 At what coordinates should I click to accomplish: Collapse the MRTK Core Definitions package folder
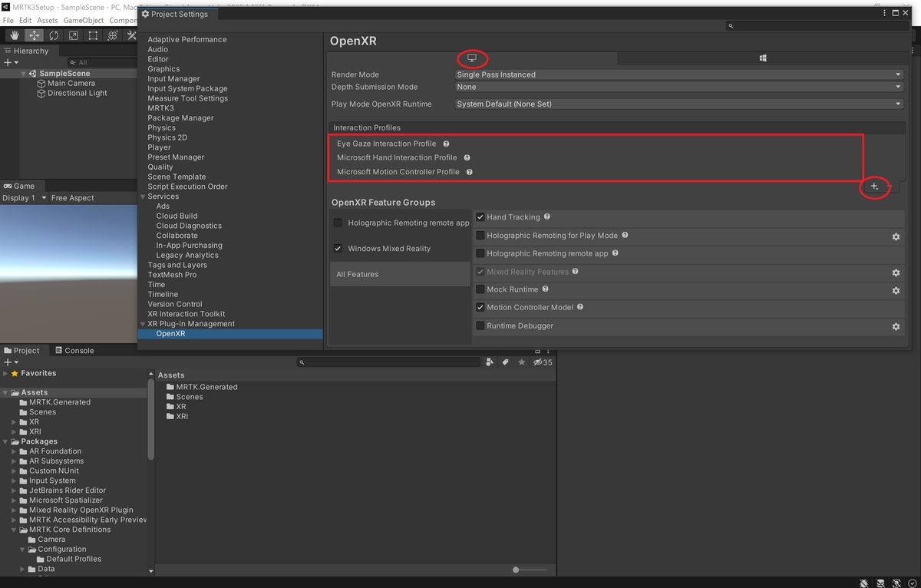pyautogui.click(x=15, y=530)
